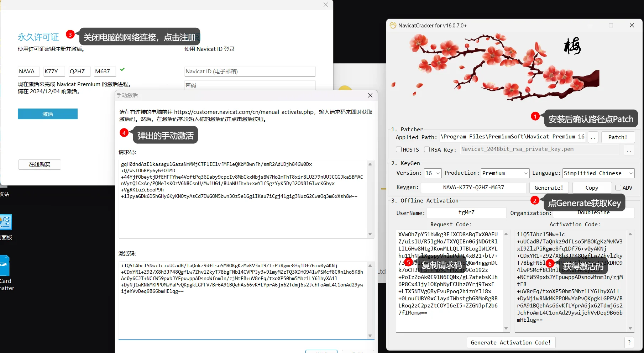644x353 pixels.
Task: Click into the 请求码 text box
Action: pos(243,199)
